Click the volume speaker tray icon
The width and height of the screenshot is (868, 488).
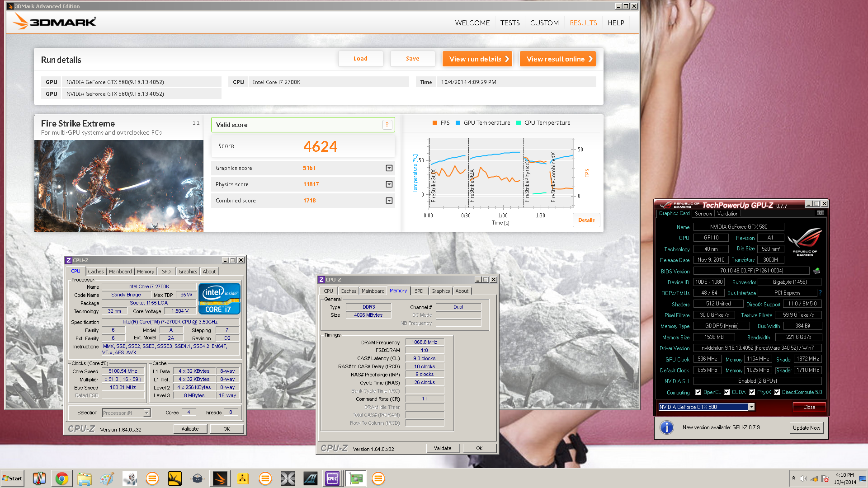pyautogui.click(x=803, y=479)
